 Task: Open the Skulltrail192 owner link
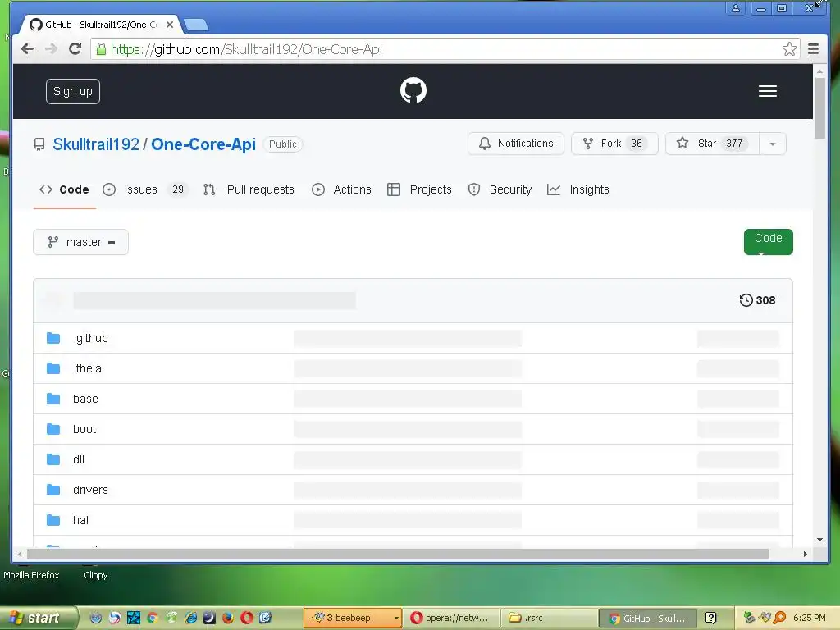[x=96, y=144]
